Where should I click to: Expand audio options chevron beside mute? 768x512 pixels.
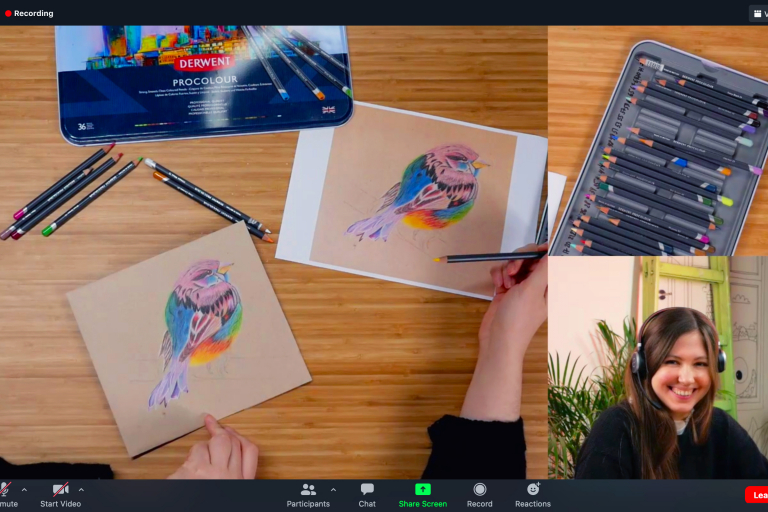click(25, 489)
